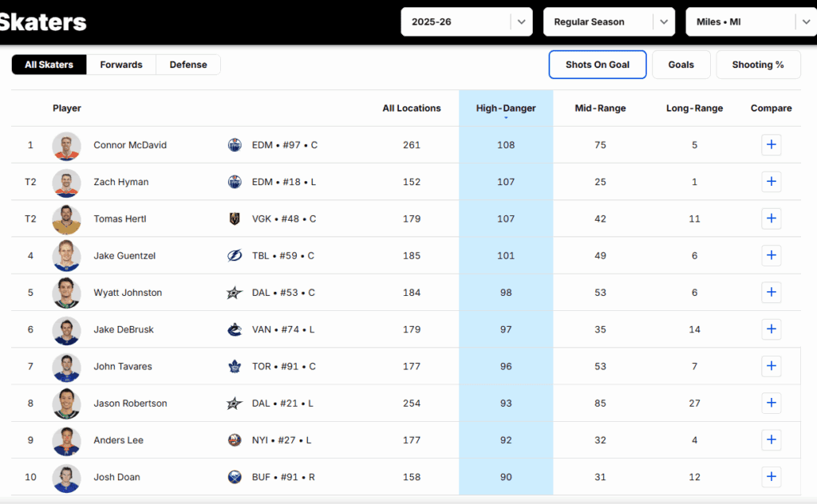Open the 2025-26 season dropdown

tap(466, 22)
